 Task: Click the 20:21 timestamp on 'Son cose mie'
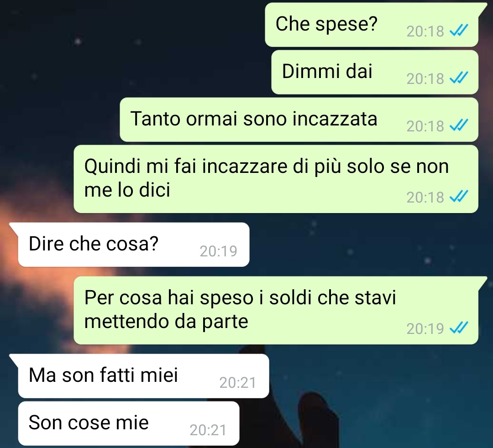click(208, 430)
